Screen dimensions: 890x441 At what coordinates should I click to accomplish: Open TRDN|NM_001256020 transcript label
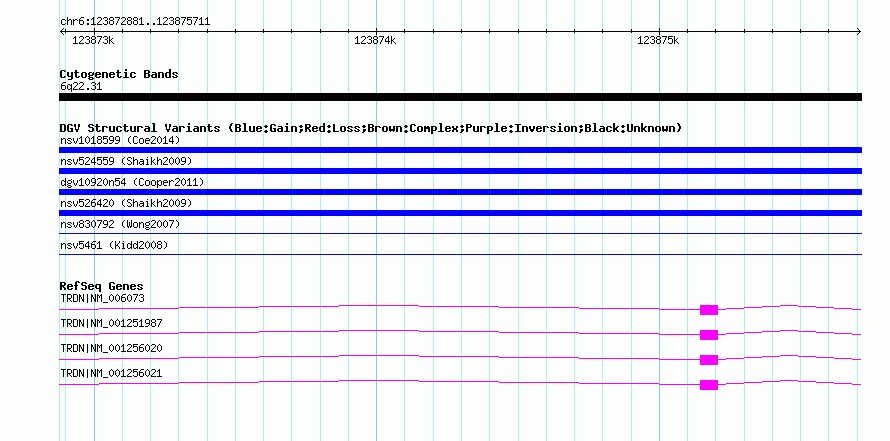click(111, 348)
